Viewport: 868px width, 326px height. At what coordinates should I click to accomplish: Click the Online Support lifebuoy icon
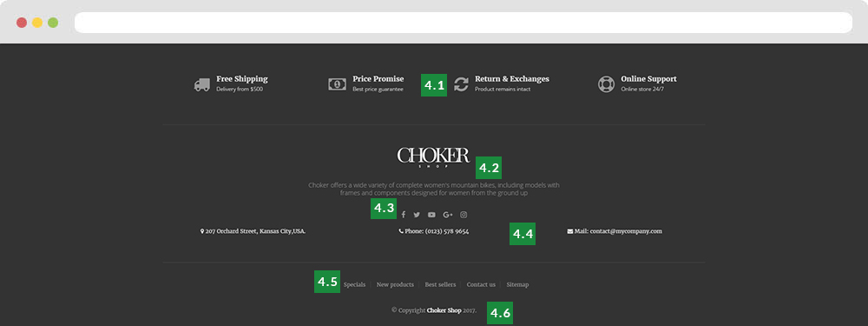click(x=606, y=84)
